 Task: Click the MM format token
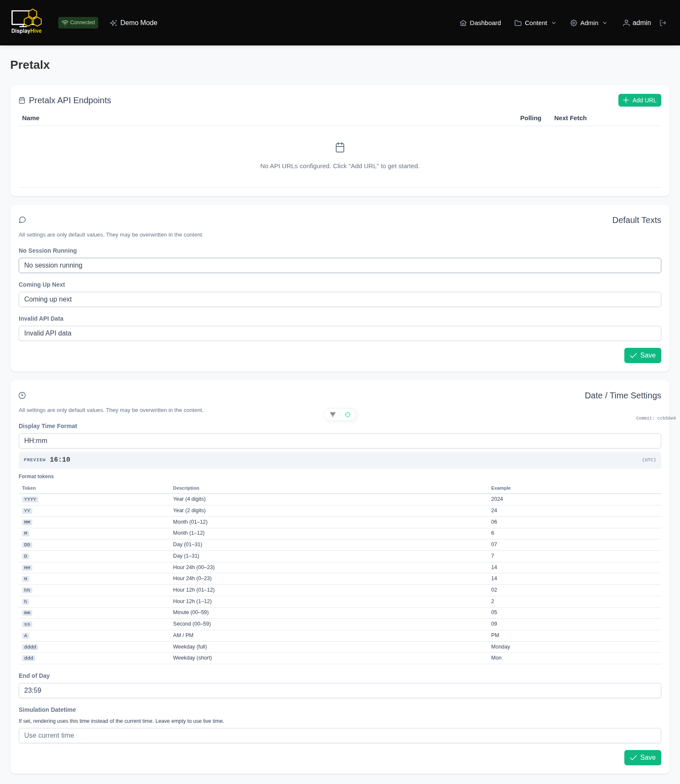coord(27,522)
